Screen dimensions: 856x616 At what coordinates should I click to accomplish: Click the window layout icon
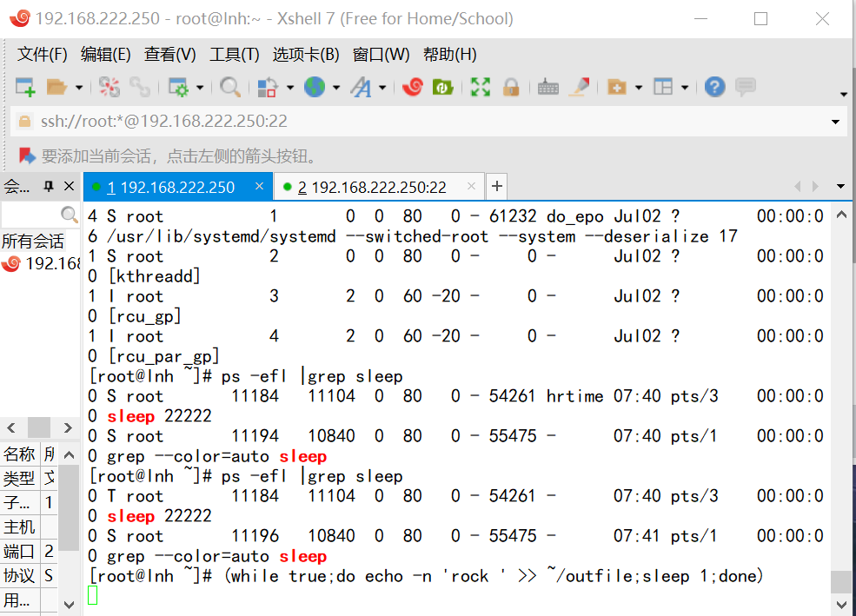663,87
